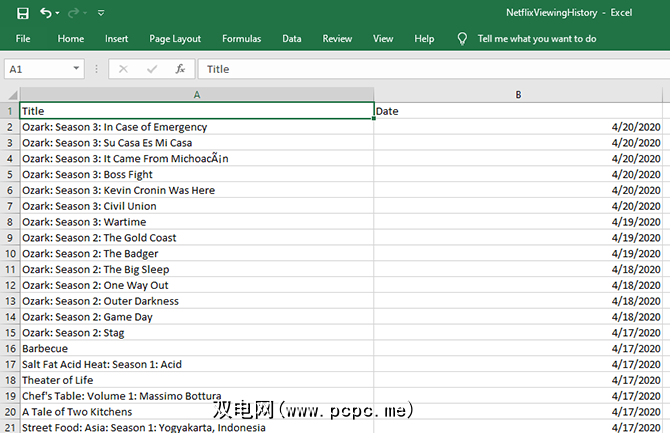
Task: Click the Select All corner triangle
Action: click(x=10, y=95)
